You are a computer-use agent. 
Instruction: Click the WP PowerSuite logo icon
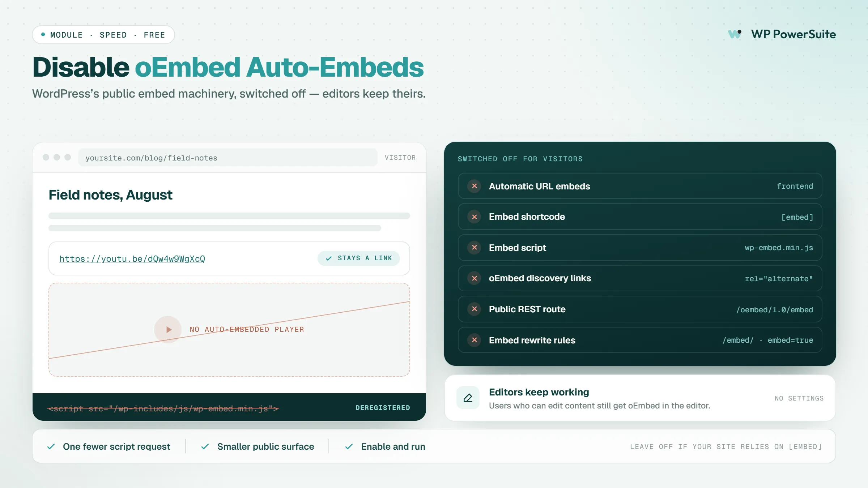click(x=735, y=34)
